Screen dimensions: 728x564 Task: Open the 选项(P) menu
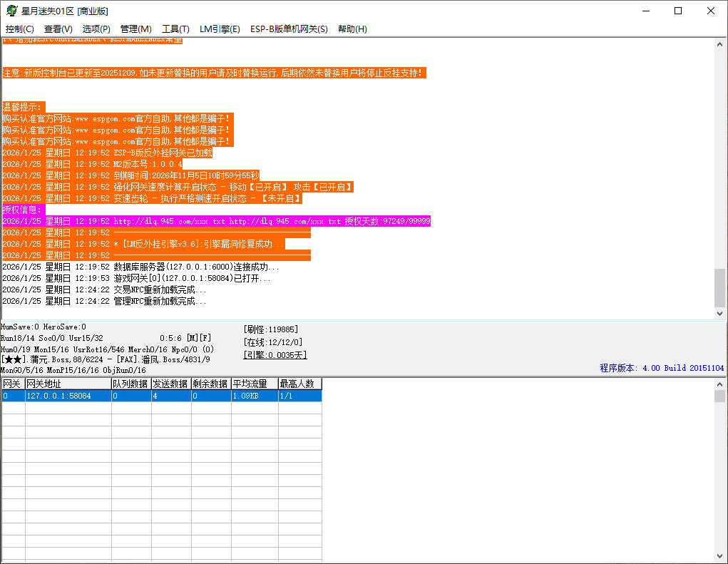(96, 29)
